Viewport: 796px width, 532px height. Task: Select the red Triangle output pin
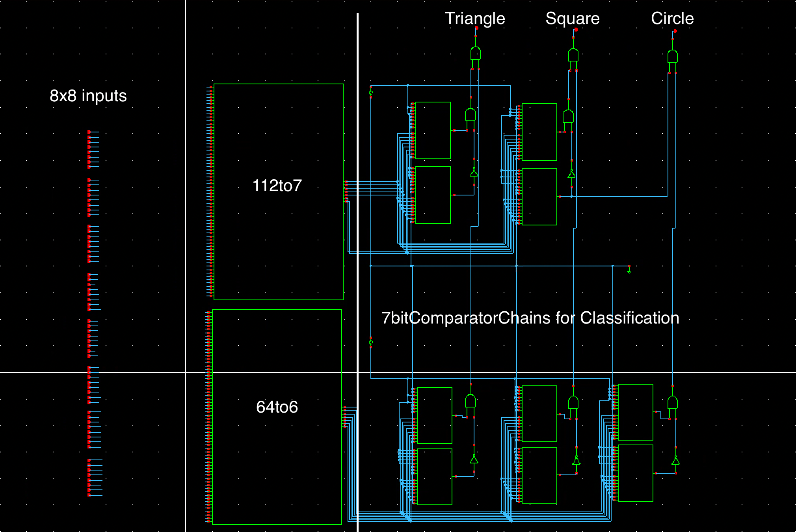pyautogui.click(x=476, y=28)
